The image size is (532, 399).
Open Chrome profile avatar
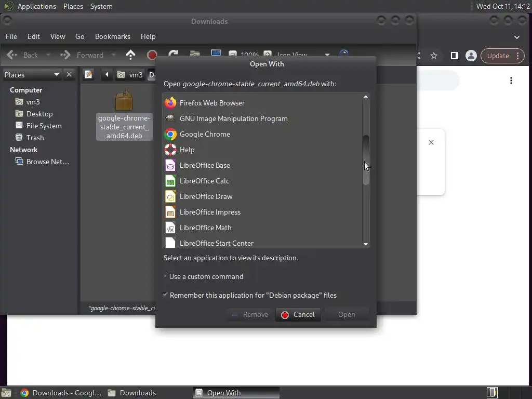[x=471, y=56]
